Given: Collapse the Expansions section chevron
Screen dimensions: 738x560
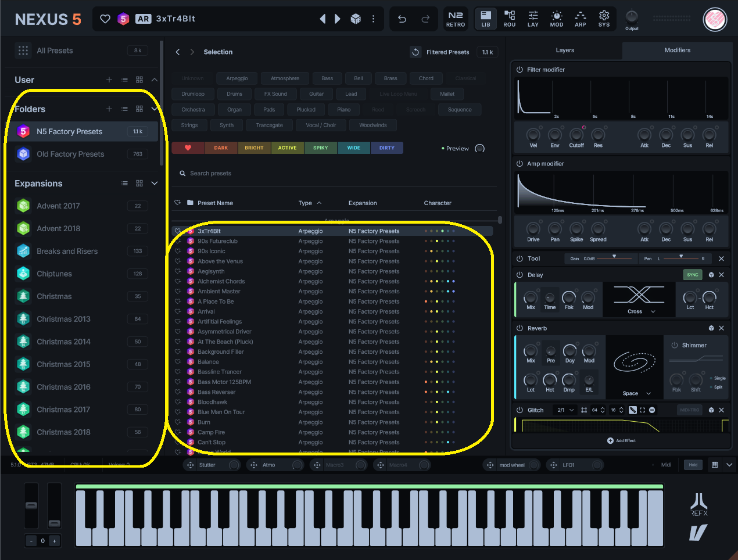Looking at the screenshot, I should [155, 183].
